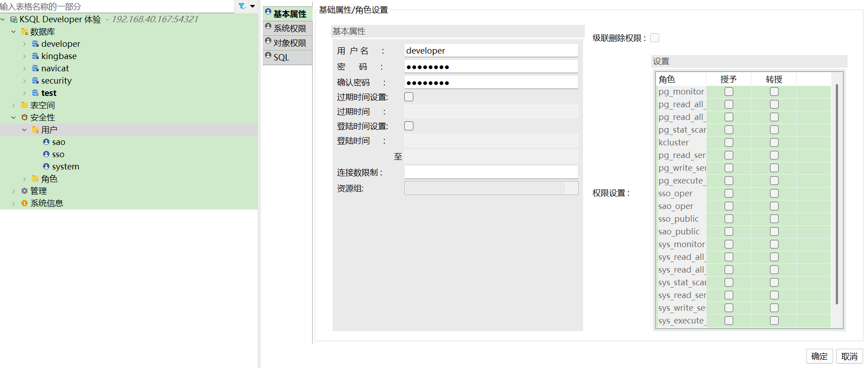Viewport: 868px width, 368px height.
Task: Expand the 表空间 tree node
Action: click(x=14, y=105)
